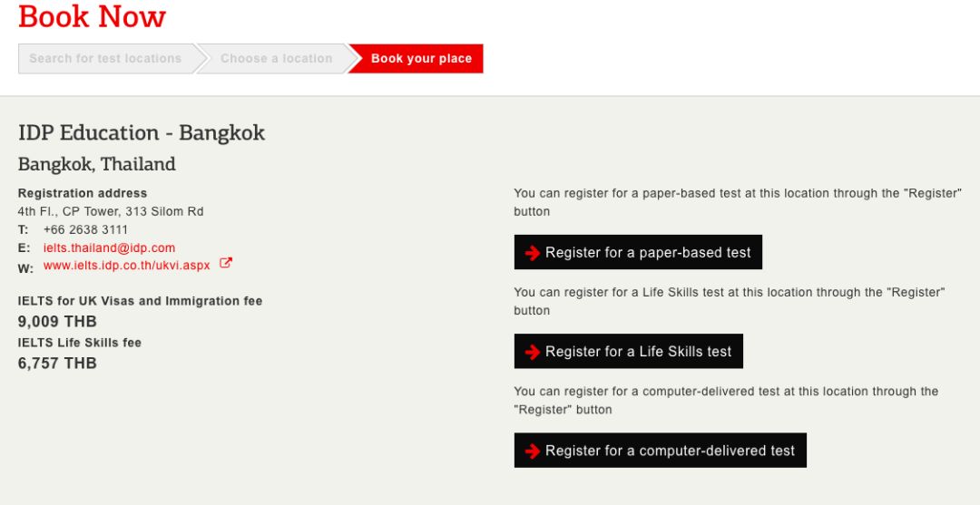
Task: Click the Registration address label
Action: (83, 193)
